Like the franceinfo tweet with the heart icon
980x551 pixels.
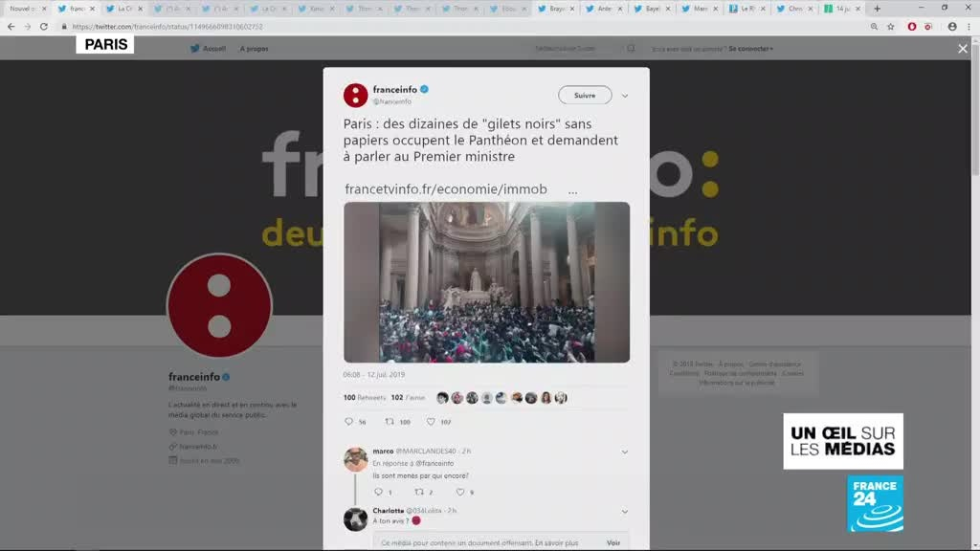tap(431, 421)
